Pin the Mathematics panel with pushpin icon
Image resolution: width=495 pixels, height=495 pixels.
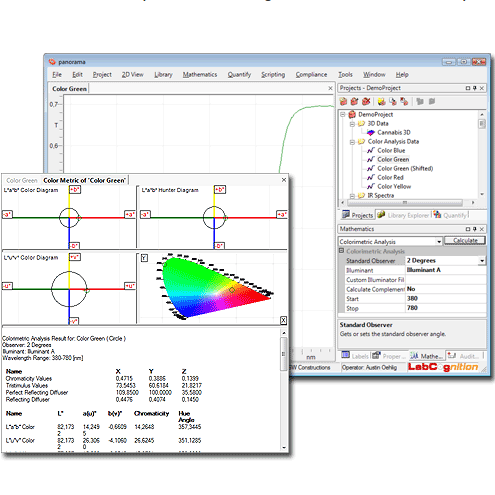475,229
